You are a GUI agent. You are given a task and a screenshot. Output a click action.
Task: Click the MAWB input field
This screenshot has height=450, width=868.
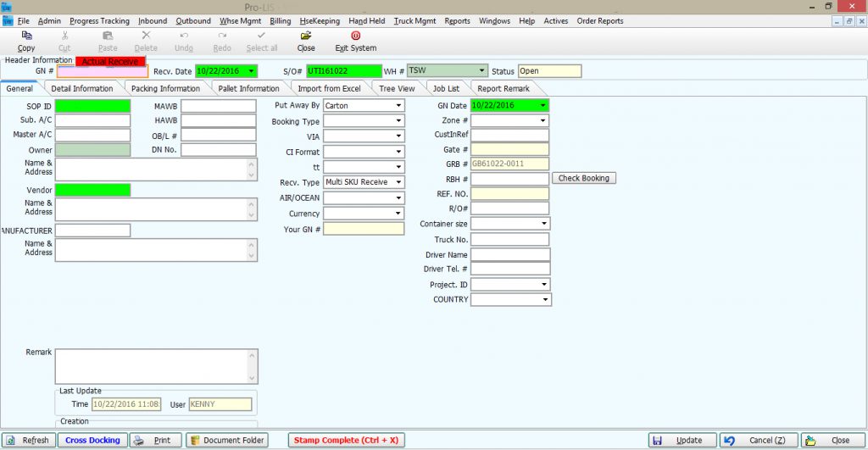219,106
